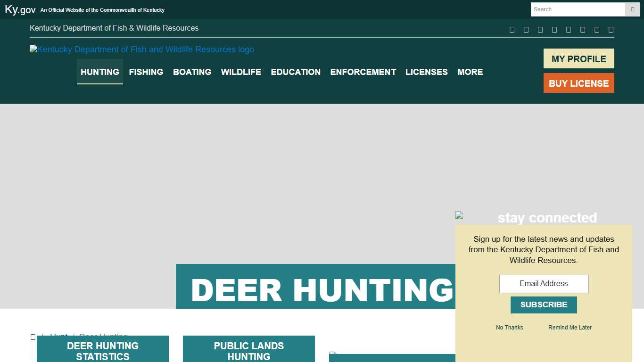Click the MY PROFILE button
The width and height of the screenshot is (644, 362).
pos(578,58)
